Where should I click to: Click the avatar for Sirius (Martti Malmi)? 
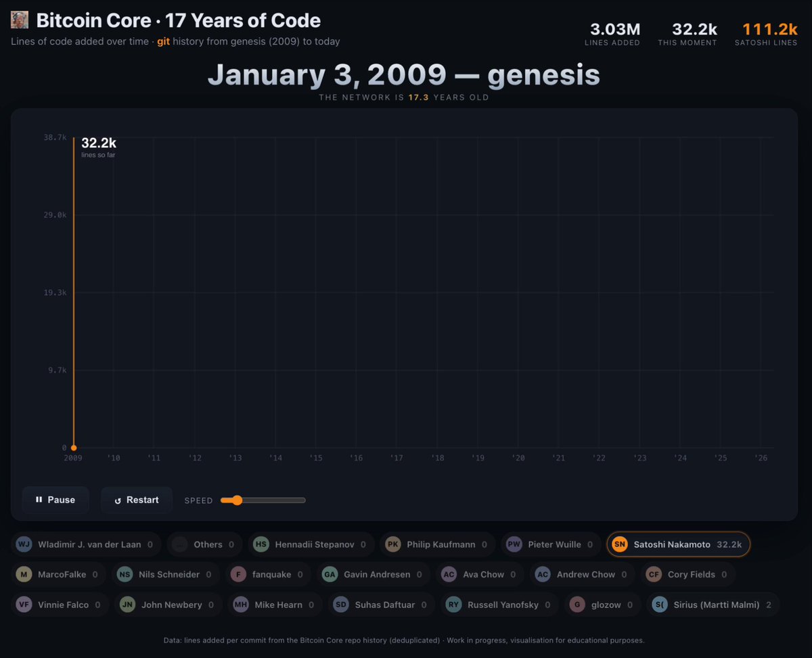point(660,605)
